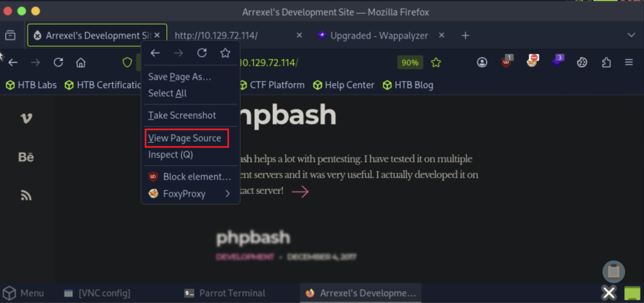Image resolution: width=644 pixels, height=303 pixels.
Task: Go forward using the navigation bar arrow
Action: [36, 62]
